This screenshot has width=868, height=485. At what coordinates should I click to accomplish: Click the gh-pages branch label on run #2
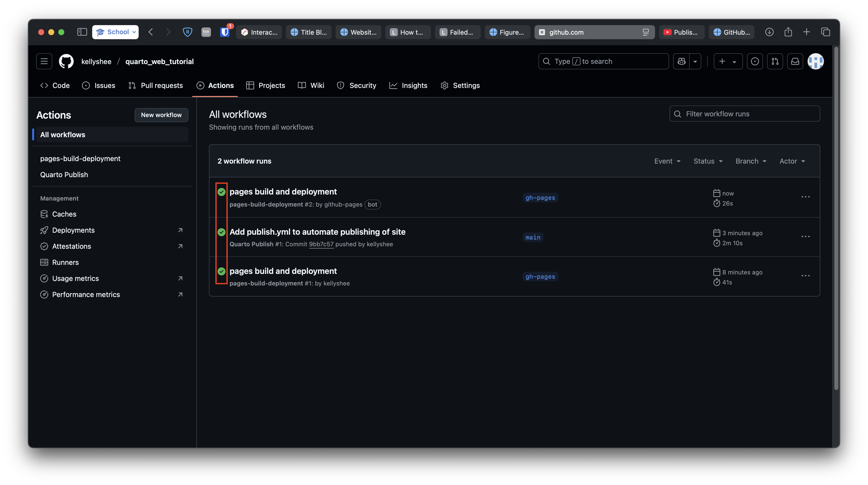[x=540, y=198]
